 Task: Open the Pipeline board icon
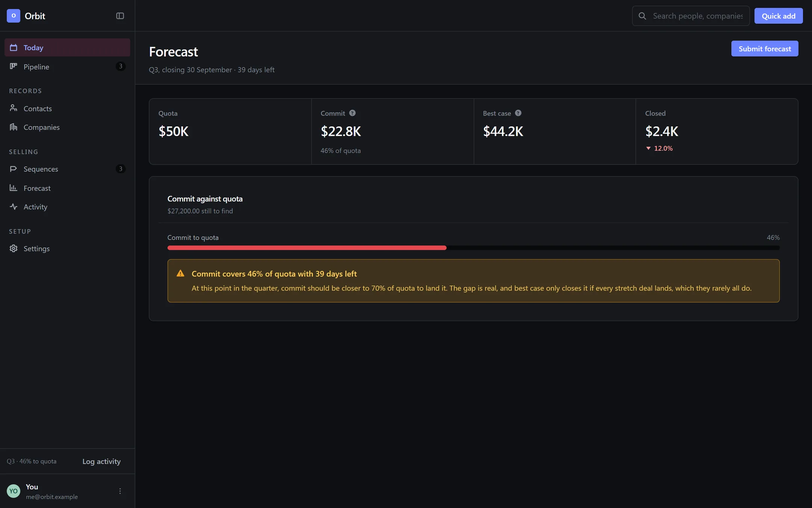tap(14, 66)
